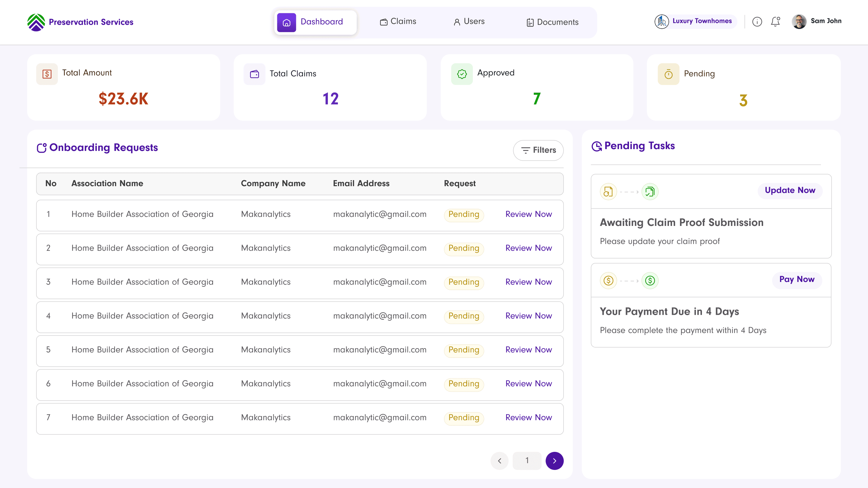Viewport: 868px width, 488px height.
Task: Click the No column header
Action: pos(51,183)
